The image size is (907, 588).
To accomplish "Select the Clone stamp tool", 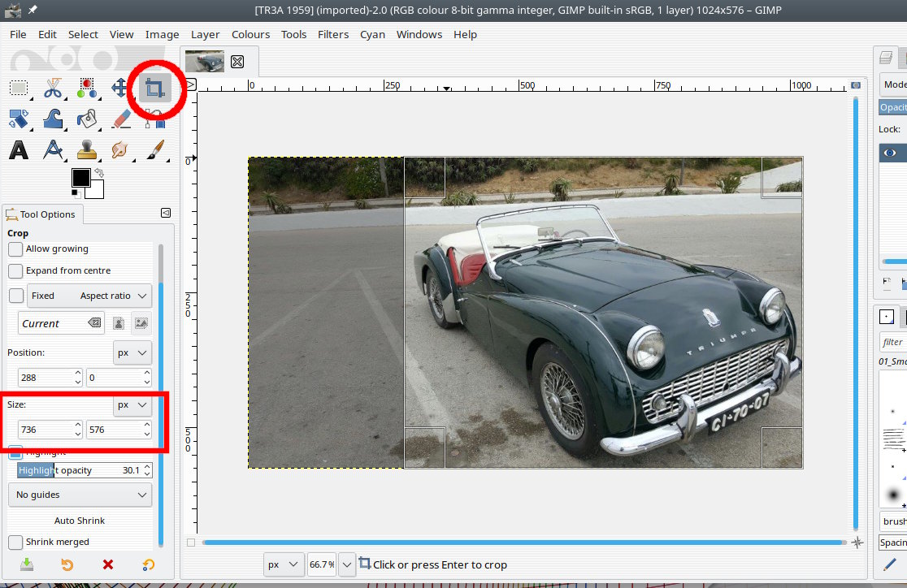I will pyautogui.click(x=87, y=150).
